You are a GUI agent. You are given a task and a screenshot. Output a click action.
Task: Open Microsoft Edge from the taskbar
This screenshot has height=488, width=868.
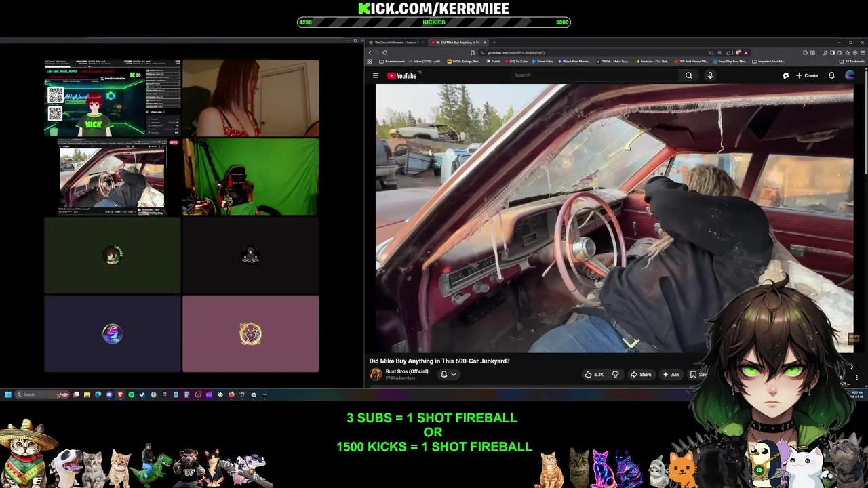pos(98,394)
